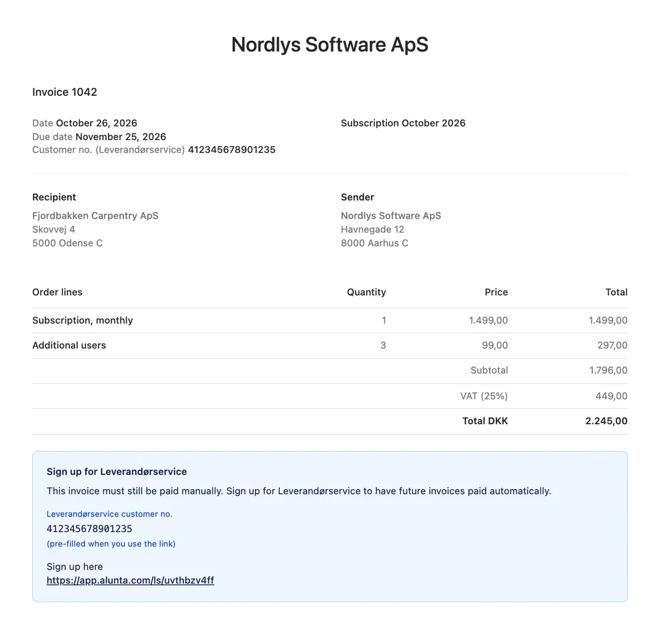This screenshot has width=660, height=644.
Task: Click the Sender heading
Action: [x=357, y=197]
